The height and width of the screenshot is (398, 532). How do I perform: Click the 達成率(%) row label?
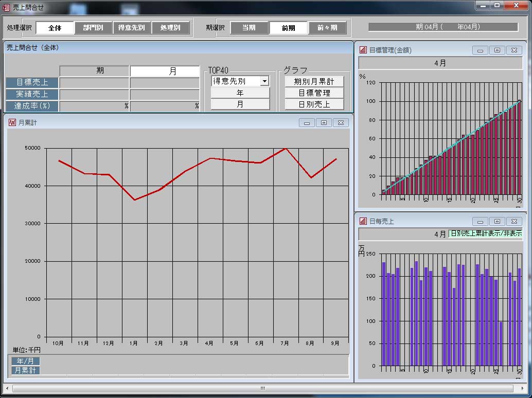coord(32,106)
